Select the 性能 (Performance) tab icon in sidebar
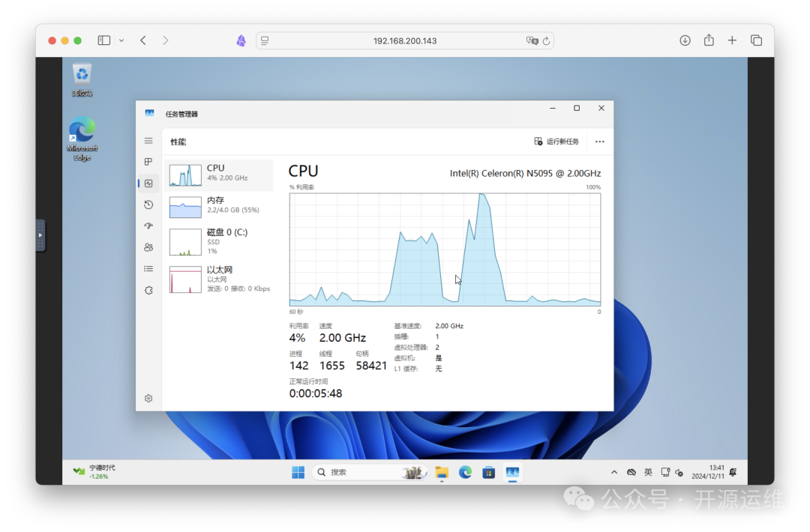Image resolution: width=810 pixels, height=532 pixels. pos(148,183)
